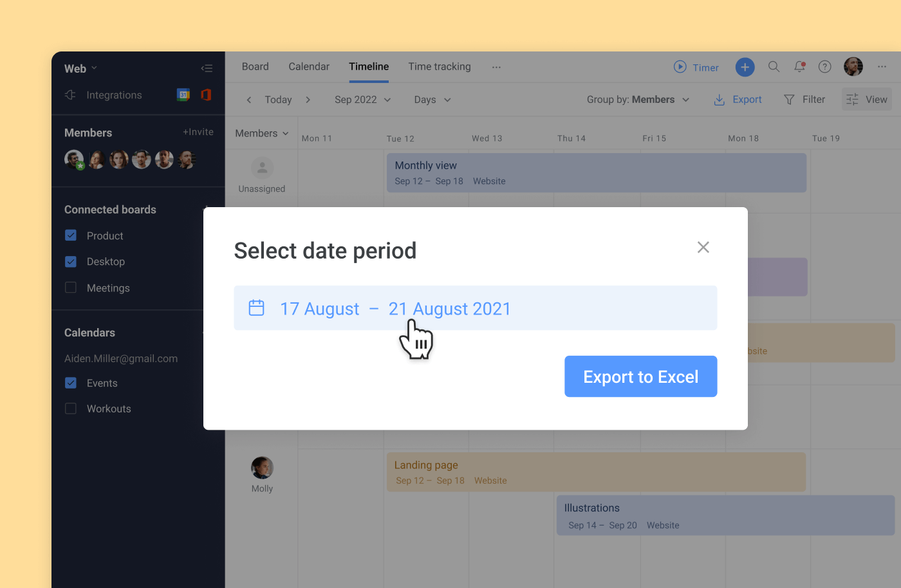Click the Export to Excel button

click(640, 376)
